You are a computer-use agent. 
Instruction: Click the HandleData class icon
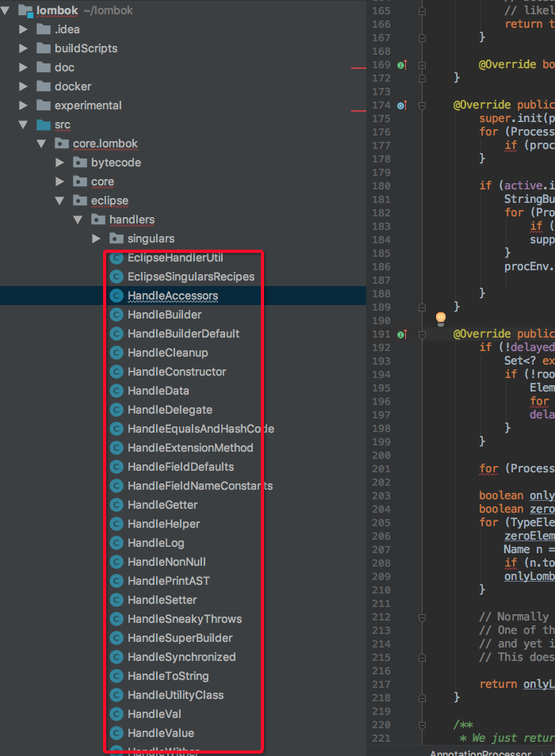coord(117,391)
